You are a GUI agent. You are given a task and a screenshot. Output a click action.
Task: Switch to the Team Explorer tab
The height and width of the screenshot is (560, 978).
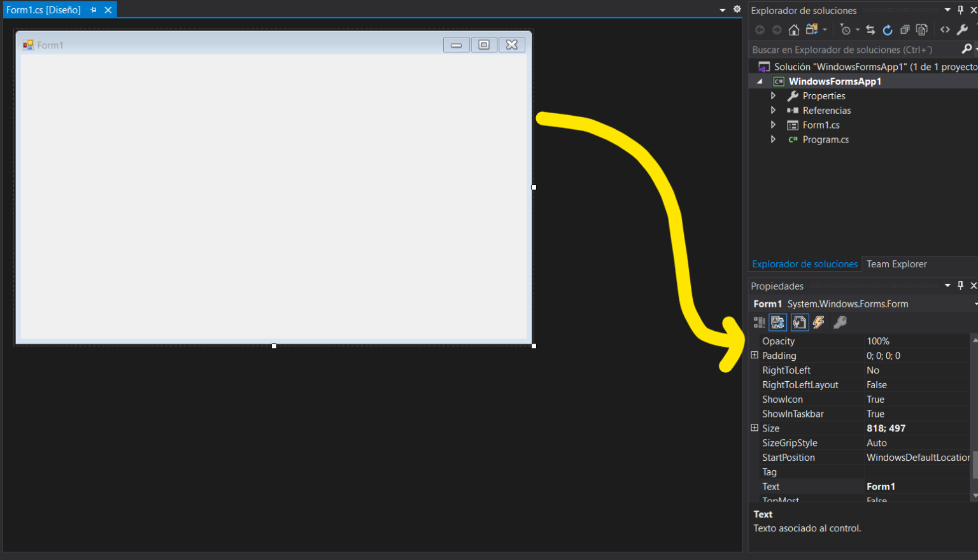(x=896, y=264)
